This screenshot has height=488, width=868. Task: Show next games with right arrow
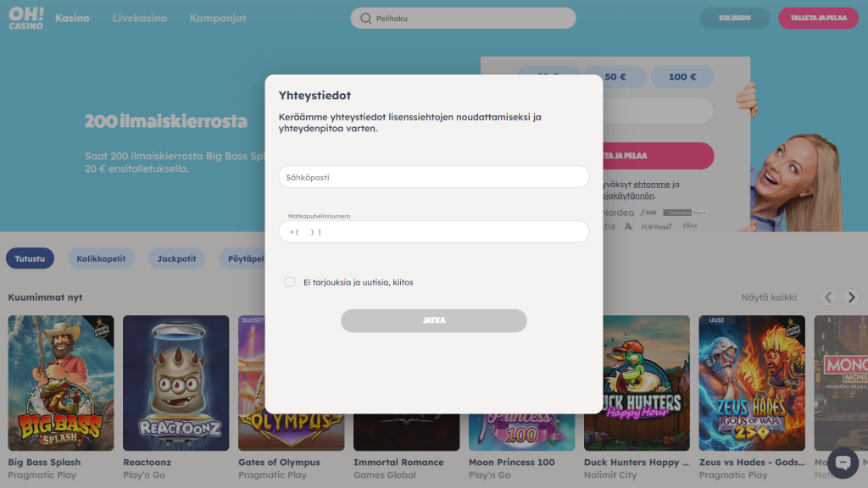(851, 297)
